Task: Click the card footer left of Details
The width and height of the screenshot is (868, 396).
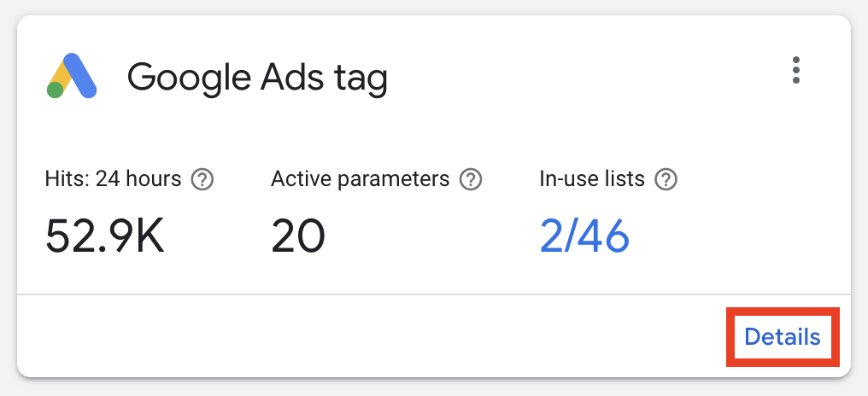Action: (371, 337)
